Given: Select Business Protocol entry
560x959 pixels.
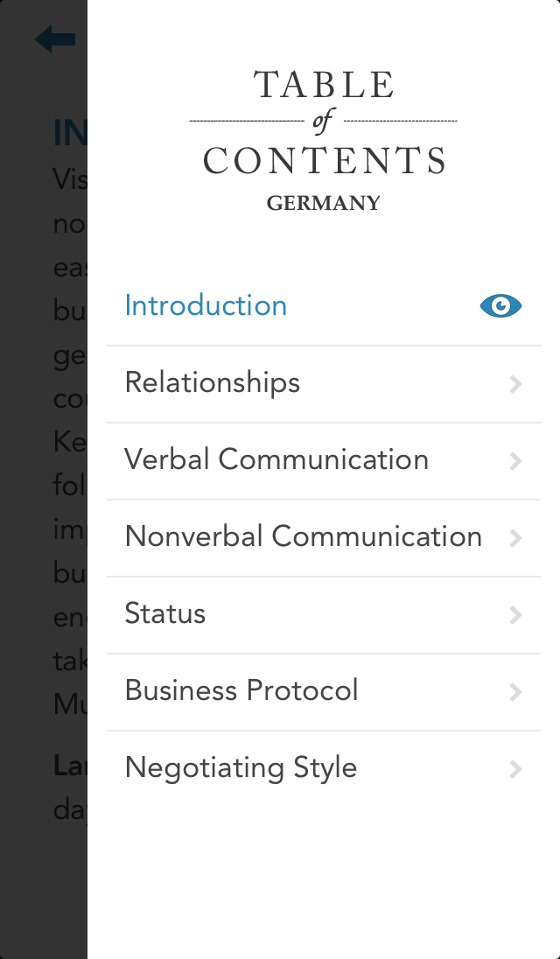Looking at the screenshot, I should click(241, 690).
